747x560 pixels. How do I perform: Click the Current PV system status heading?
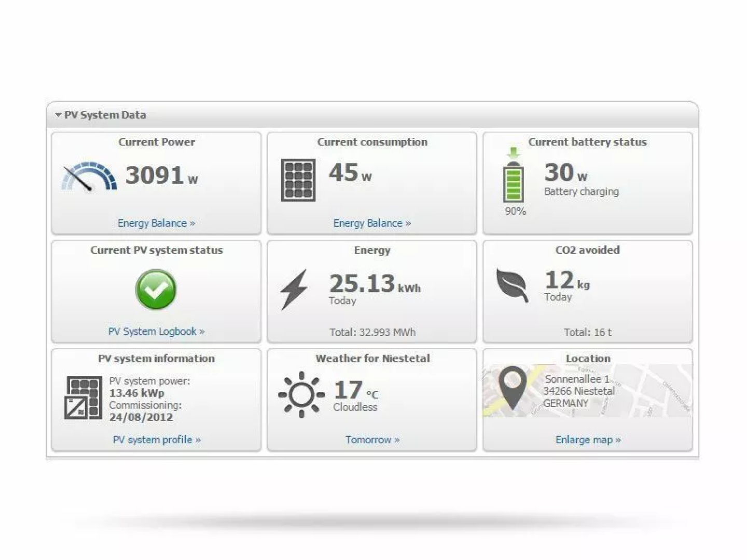click(x=157, y=250)
